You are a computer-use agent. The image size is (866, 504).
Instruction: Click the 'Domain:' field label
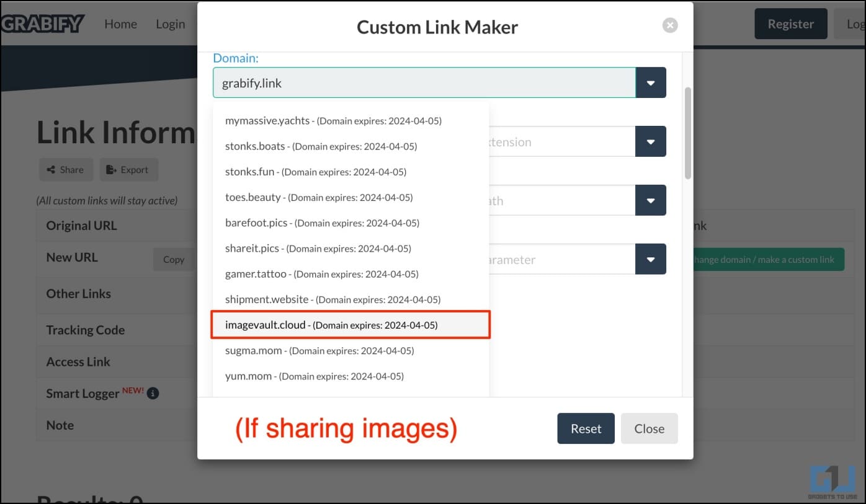tap(236, 58)
